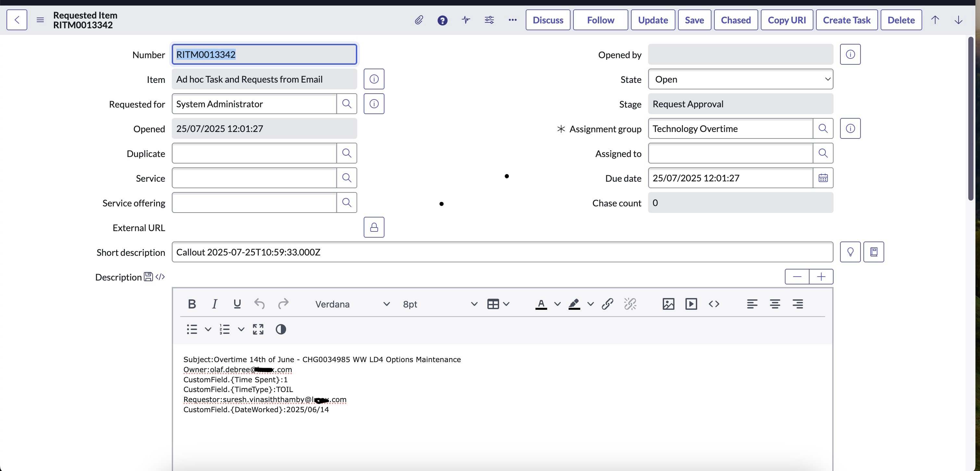Open more options ellipsis menu

click(512, 20)
